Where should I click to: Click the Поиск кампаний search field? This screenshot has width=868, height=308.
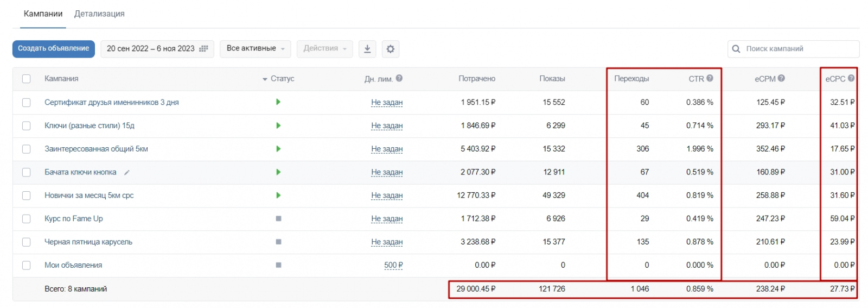tap(797, 49)
